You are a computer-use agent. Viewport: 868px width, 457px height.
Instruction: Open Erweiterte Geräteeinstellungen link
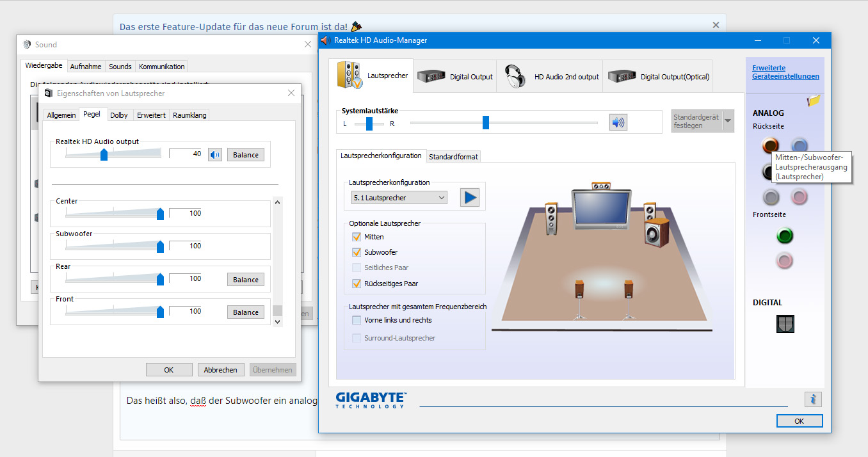point(785,72)
